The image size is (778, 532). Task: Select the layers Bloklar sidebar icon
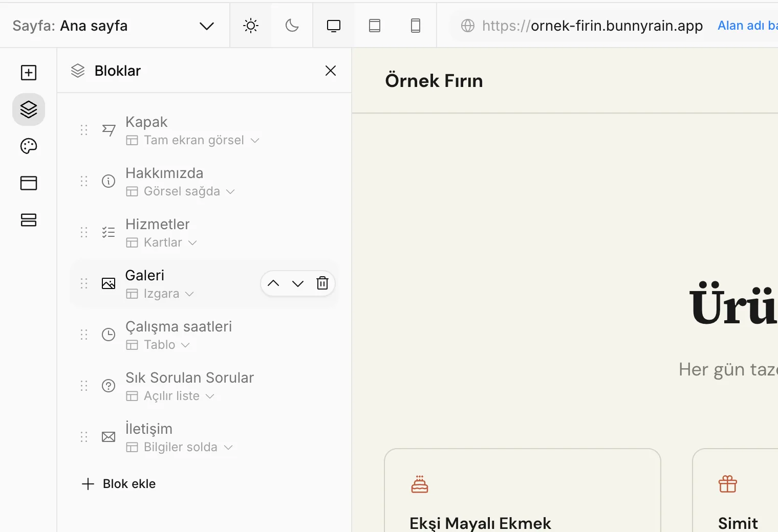pos(29,109)
